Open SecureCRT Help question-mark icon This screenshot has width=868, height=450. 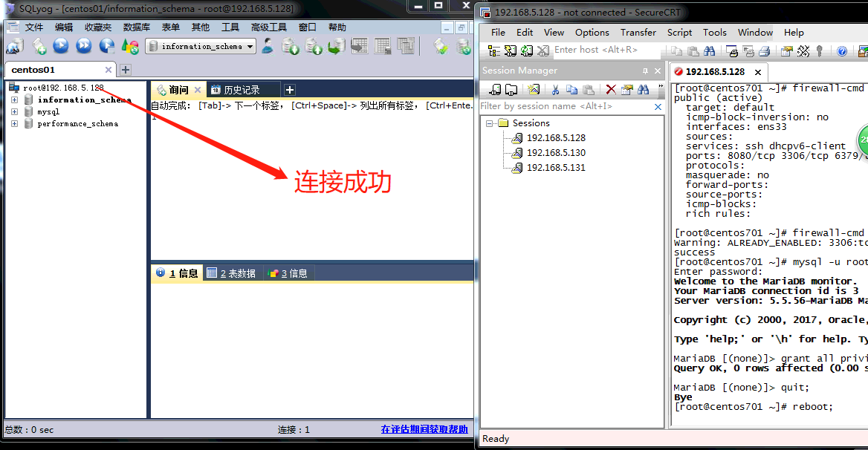[841, 51]
